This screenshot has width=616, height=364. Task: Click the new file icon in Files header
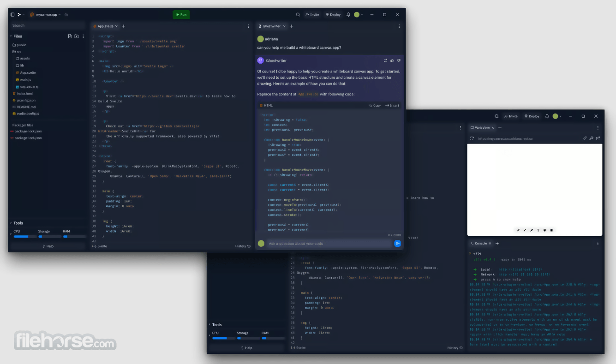70,36
